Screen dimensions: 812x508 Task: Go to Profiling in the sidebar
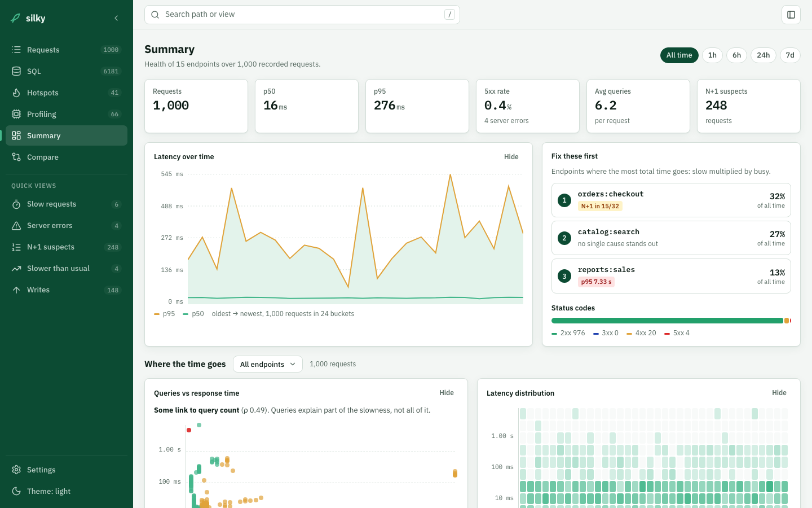click(67, 114)
